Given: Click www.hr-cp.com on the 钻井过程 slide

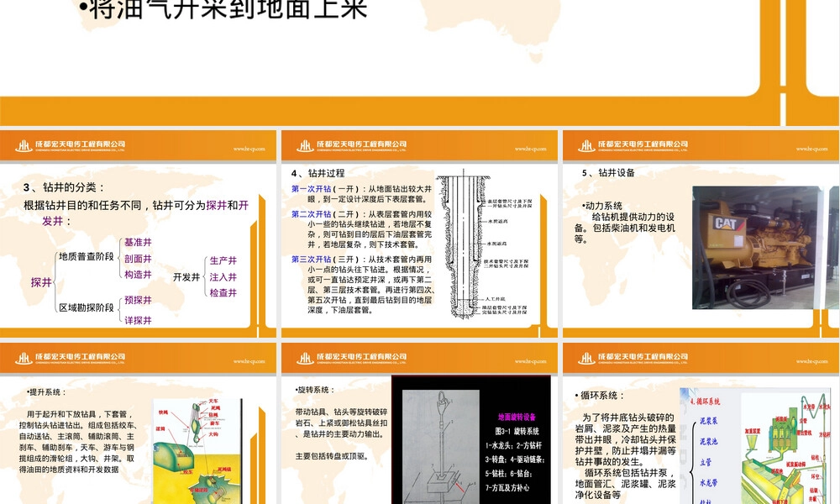Looking at the screenshot, I should 530,149.
